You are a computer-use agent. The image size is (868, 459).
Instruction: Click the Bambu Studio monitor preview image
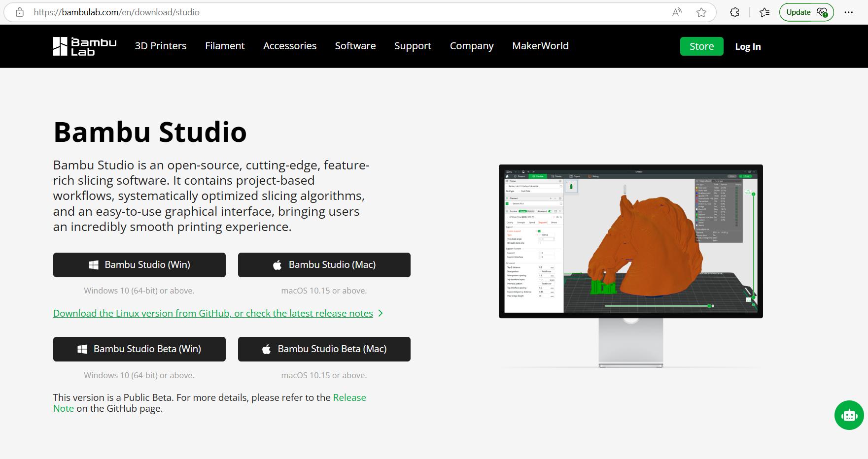[631, 266]
